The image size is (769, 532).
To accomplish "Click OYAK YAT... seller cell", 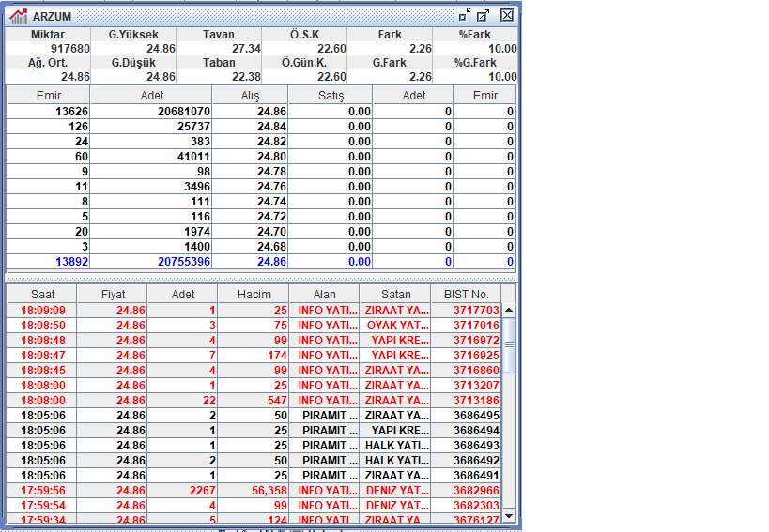I will [x=397, y=326].
